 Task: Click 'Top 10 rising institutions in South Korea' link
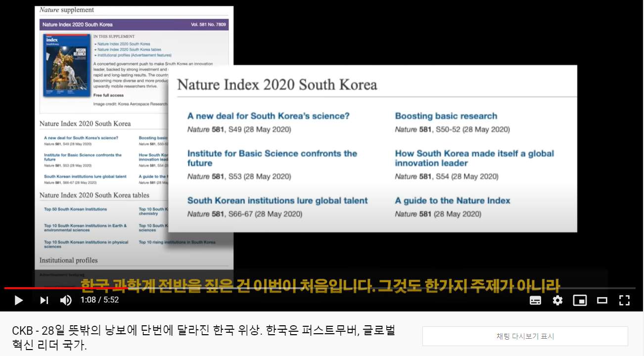(x=177, y=243)
